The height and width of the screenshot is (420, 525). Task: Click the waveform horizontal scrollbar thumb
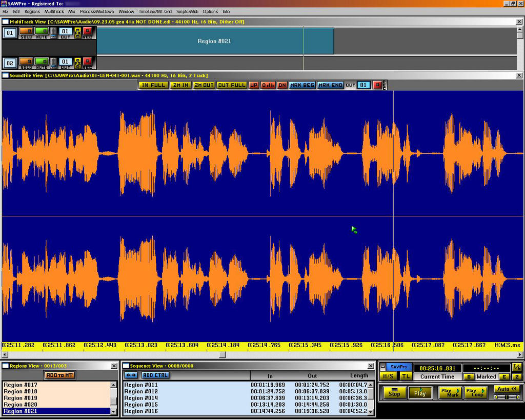[x=223, y=355]
